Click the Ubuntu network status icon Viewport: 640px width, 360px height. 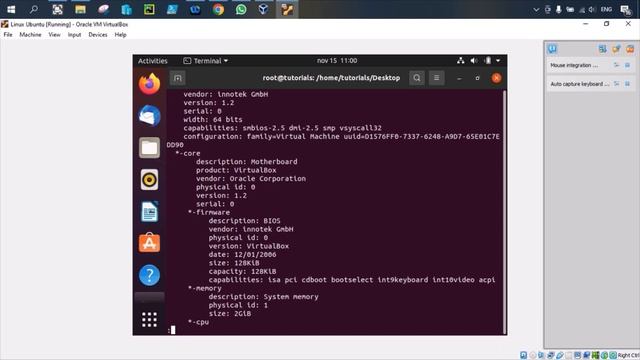pos(461,61)
